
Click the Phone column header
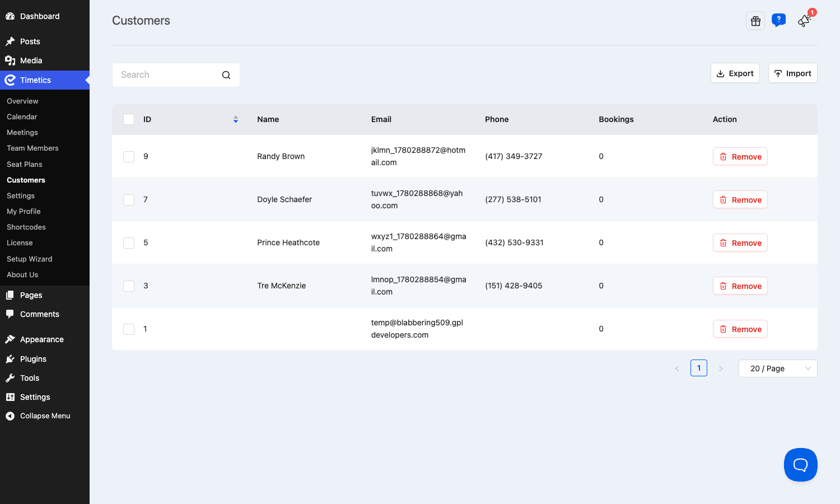[x=497, y=119]
